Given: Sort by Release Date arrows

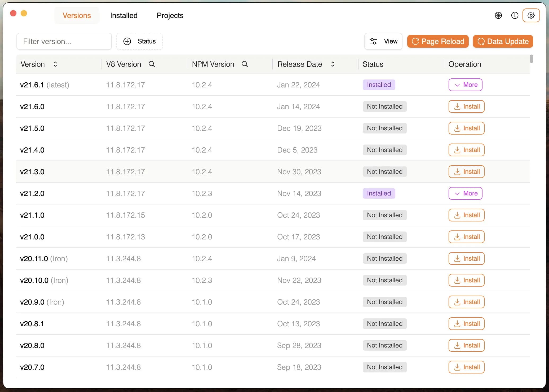Looking at the screenshot, I should coord(333,64).
